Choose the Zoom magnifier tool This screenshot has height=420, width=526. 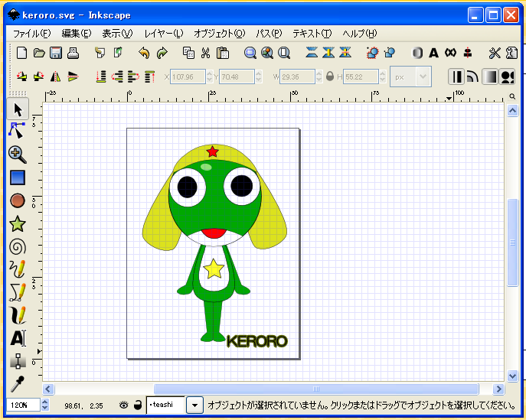(x=18, y=155)
